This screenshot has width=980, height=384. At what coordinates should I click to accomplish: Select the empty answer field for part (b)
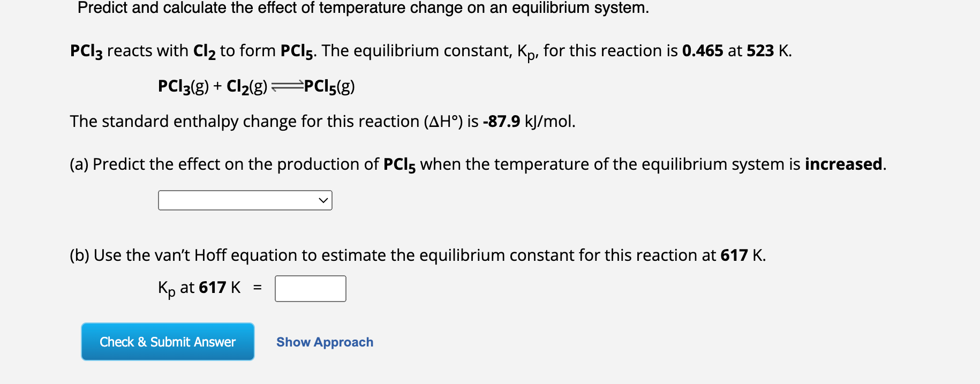[310, 288]
